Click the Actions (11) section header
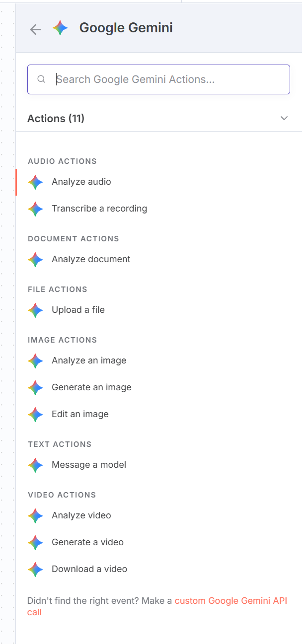307x644 pixels. 56,118
